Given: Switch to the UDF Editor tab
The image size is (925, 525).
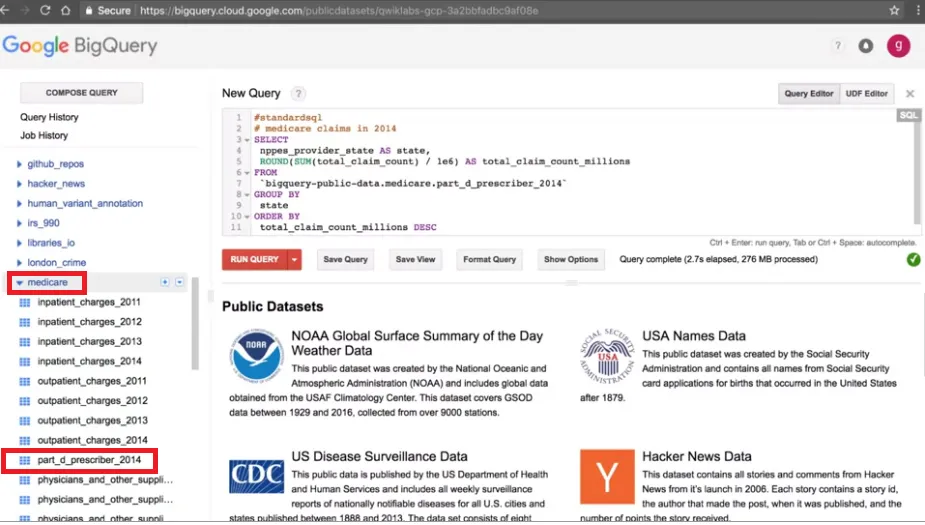Looking at the screenshot, I should [x=867, y=93].
